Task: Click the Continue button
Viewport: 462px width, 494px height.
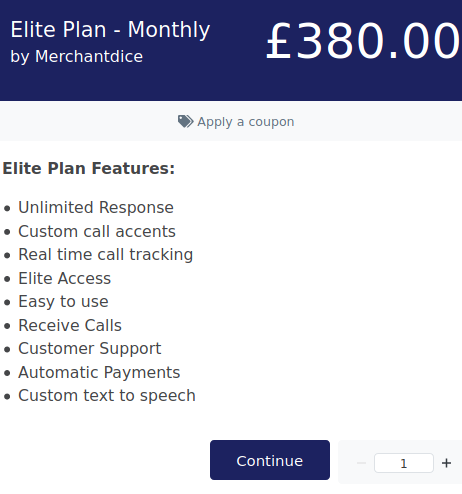Action: point(270,460)
